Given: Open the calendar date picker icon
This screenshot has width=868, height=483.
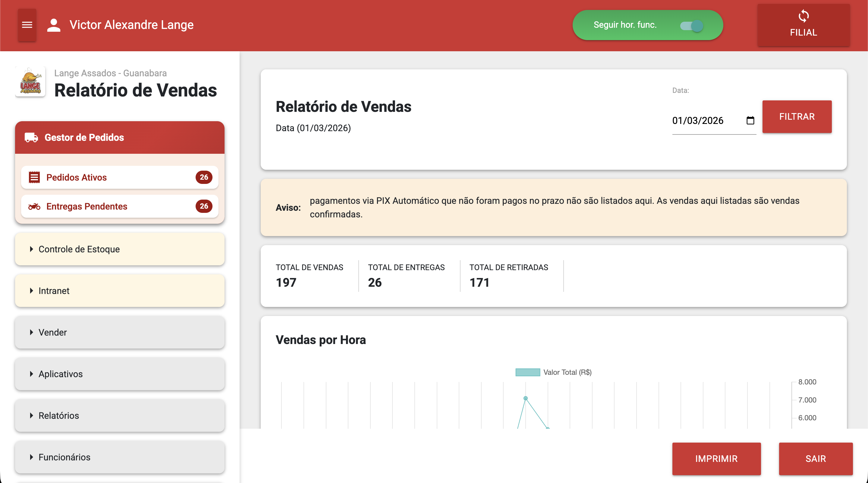Looking at the screenshot, I should pyautogui.click(x=750, y=120).
